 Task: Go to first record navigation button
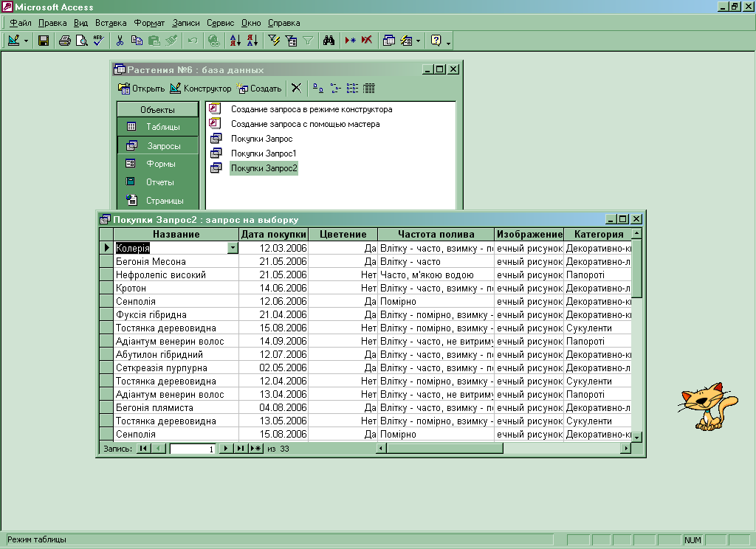click(x=143, y=449)
